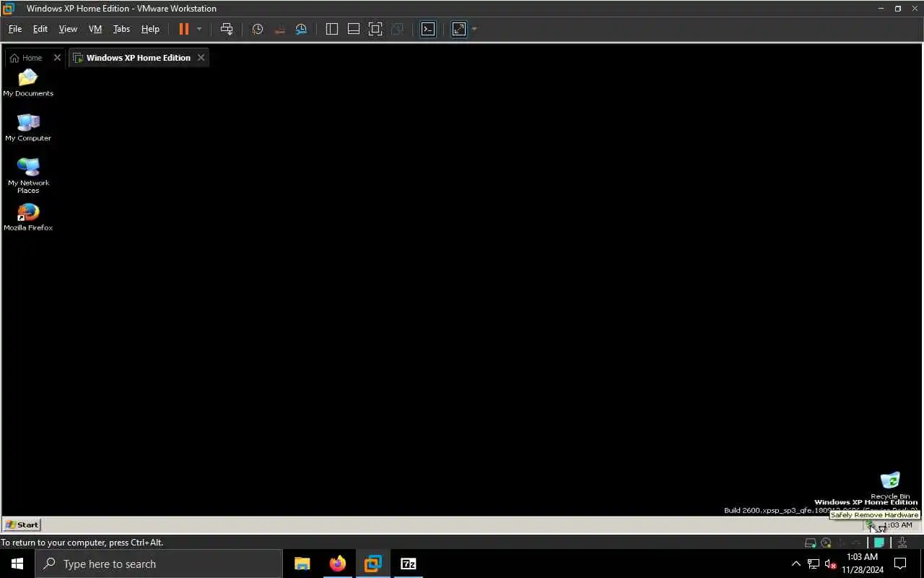Image resolution: width=924 pixels, height=578 pixels.
Task: Click the install tools download icon in status bar
Action: [902, 543]
